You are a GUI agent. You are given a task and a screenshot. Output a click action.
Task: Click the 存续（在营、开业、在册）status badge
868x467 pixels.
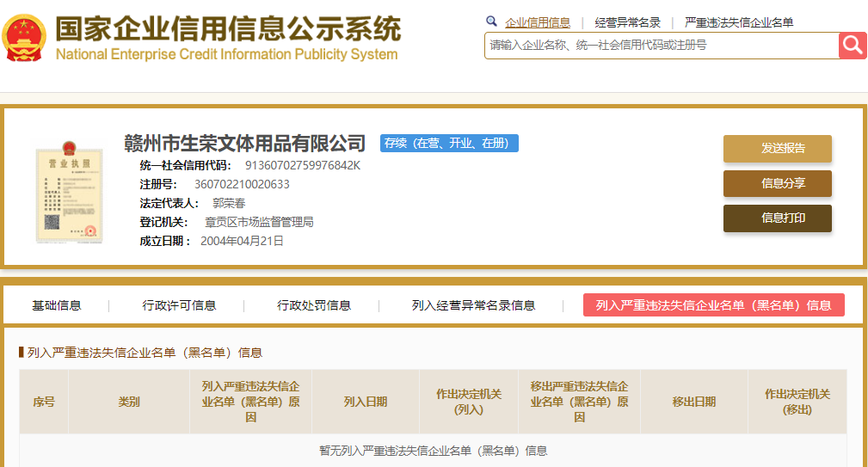[x=449, y=143]
